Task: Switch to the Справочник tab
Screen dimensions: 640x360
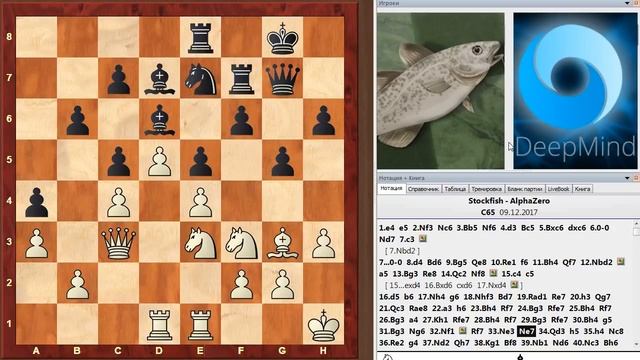Action: tap(423, 189)
